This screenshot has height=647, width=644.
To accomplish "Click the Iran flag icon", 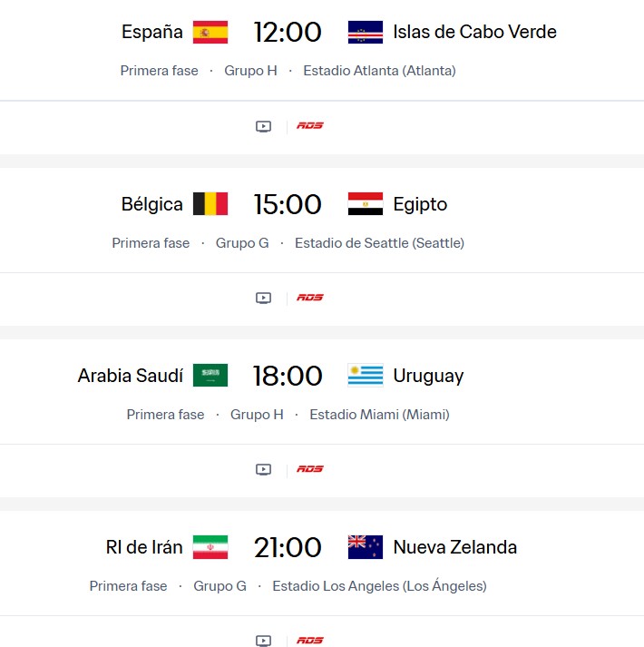I will click(x=210, y=547).
